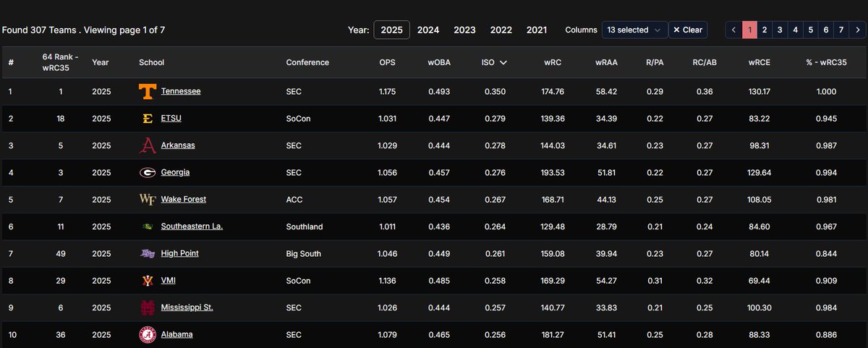868x348 pixels.
Task: Sort by the 64 Rank - wRC35 header
Action: coord(61,62)
